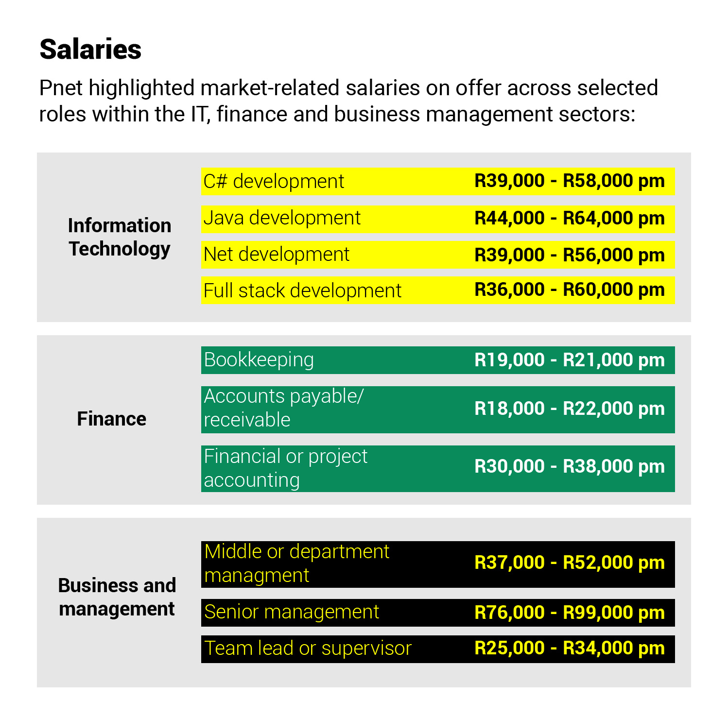Viewport: 728px width, 717px height.
Task: Select salary range R30,000 - R38,000 pm
Action: click(x=570, y=466)
